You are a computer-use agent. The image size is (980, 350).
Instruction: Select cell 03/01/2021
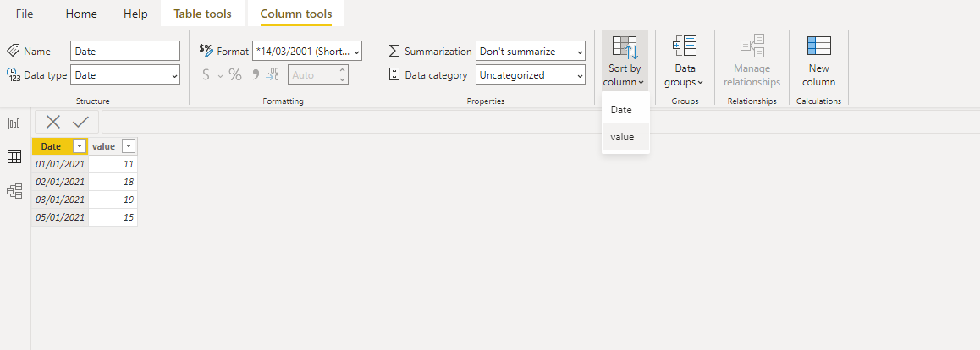pos(60,200)
